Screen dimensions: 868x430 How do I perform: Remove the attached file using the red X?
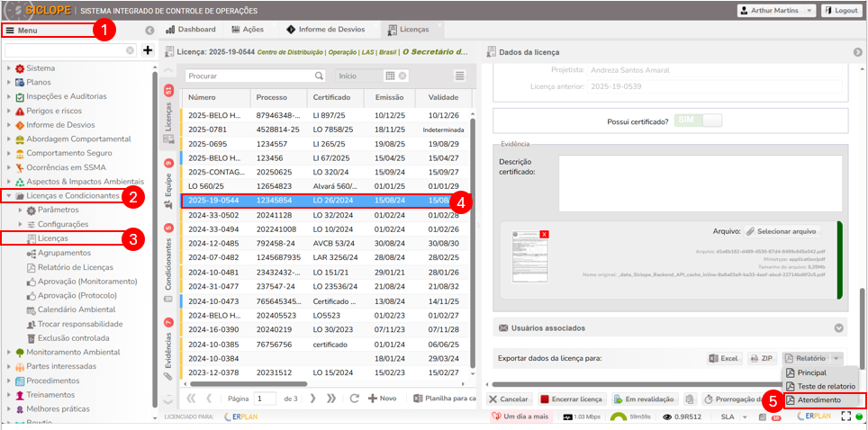click(x=543, y=234)
